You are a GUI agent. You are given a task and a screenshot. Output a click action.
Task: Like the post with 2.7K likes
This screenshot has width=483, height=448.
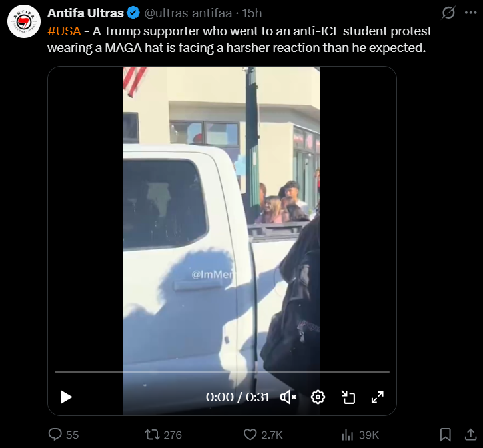tap(263, 435)
